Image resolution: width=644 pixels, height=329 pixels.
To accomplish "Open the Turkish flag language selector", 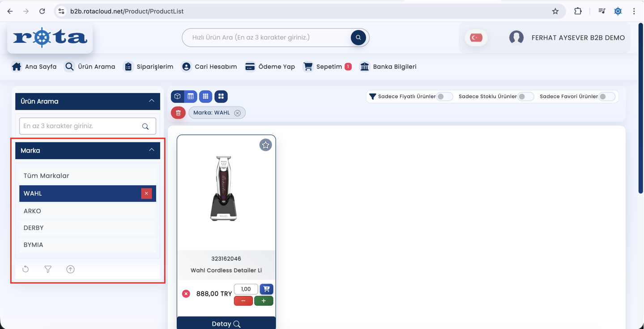I will pos(476,38).
